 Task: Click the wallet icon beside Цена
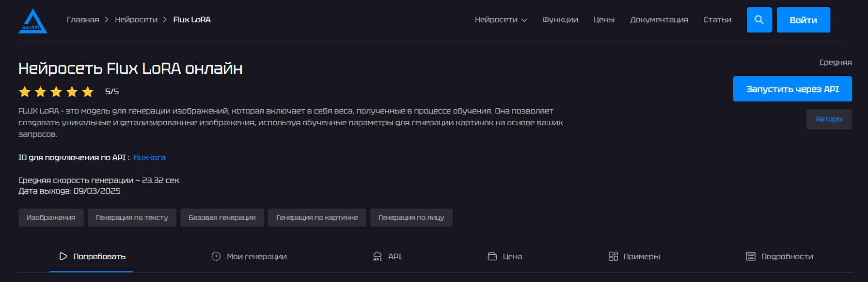tap(492, 256)
